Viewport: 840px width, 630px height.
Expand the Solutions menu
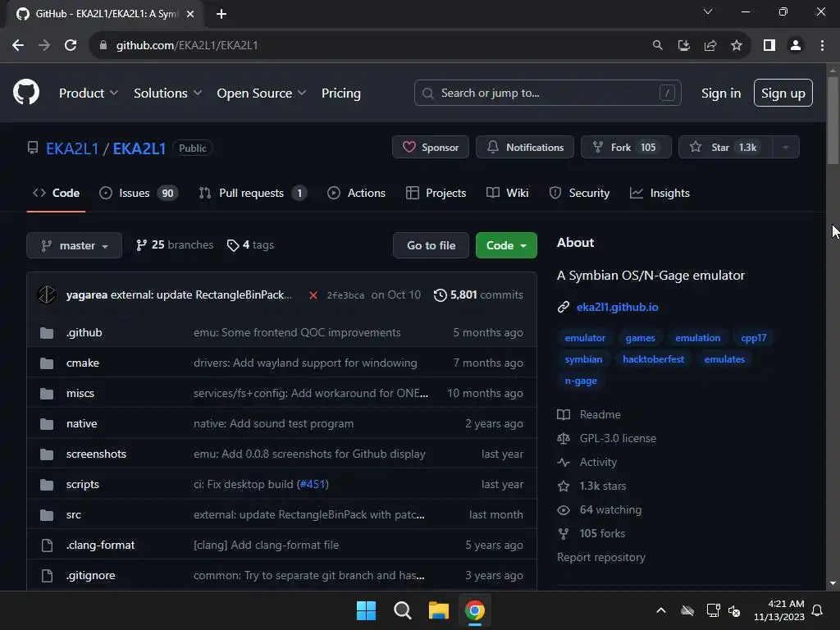pos(167,94)
